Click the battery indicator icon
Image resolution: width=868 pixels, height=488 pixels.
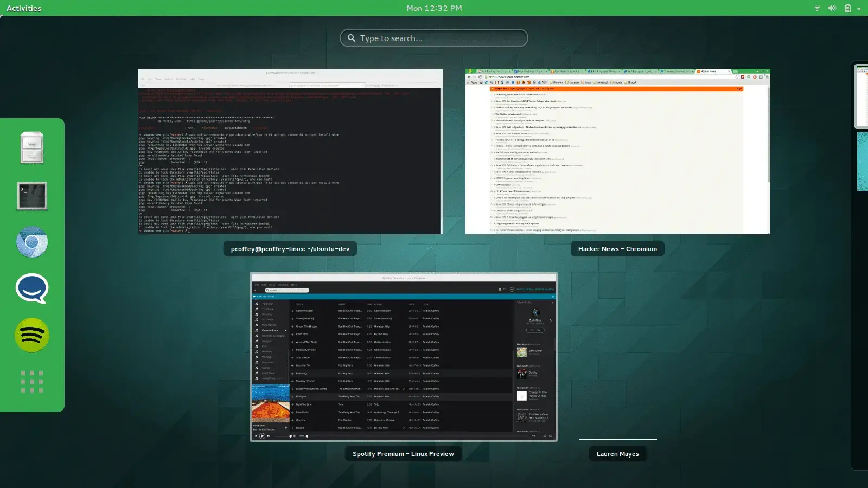[847, 8]
